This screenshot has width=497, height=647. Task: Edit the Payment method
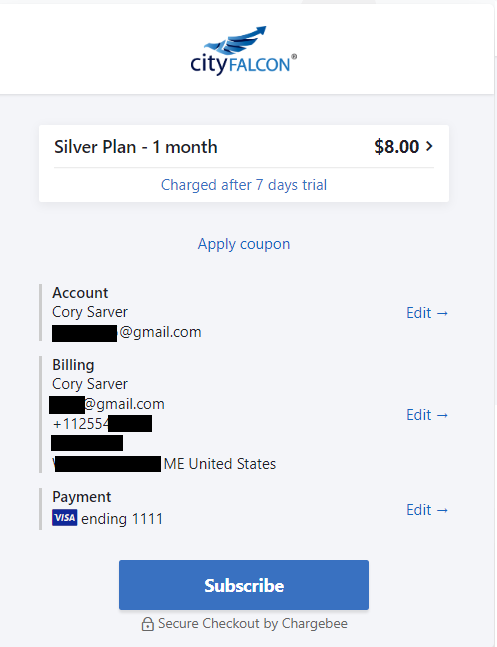427,510
